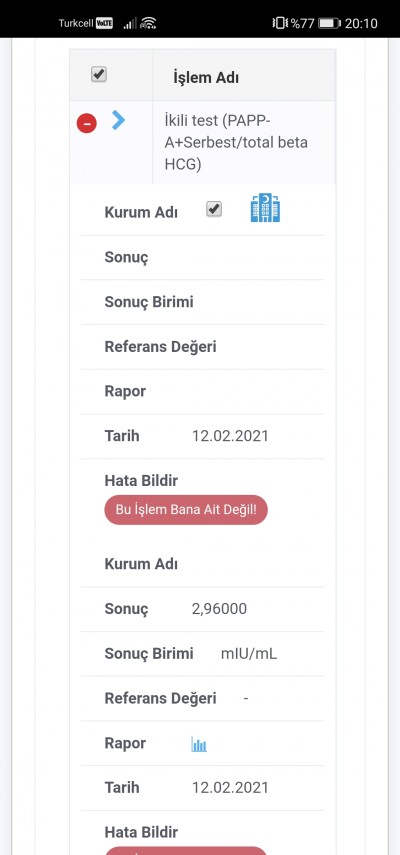Tap the battery icon in status bar

[x=330, y=23]
